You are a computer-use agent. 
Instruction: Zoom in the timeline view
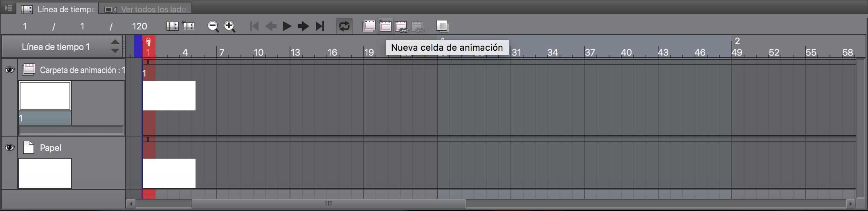(229, 26)
